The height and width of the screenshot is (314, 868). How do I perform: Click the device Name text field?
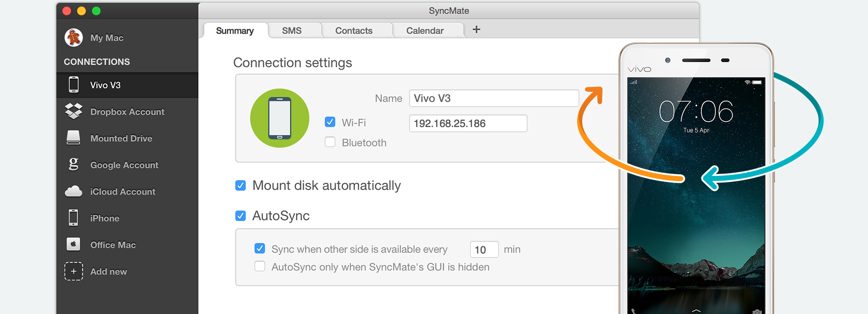click(494, 98)
